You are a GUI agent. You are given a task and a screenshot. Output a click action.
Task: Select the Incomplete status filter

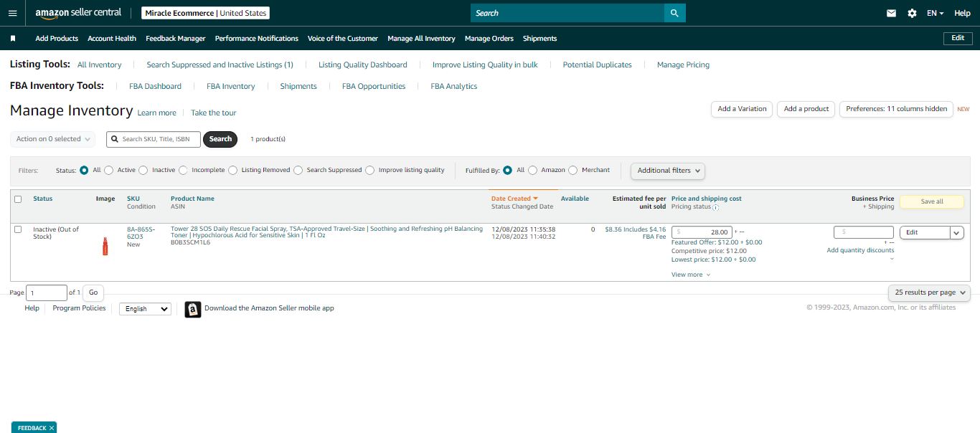pos(183,171)
